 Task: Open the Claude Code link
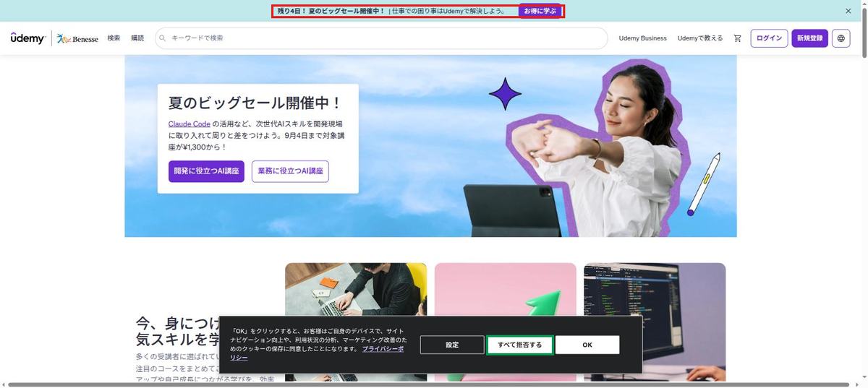pos(189,124)
